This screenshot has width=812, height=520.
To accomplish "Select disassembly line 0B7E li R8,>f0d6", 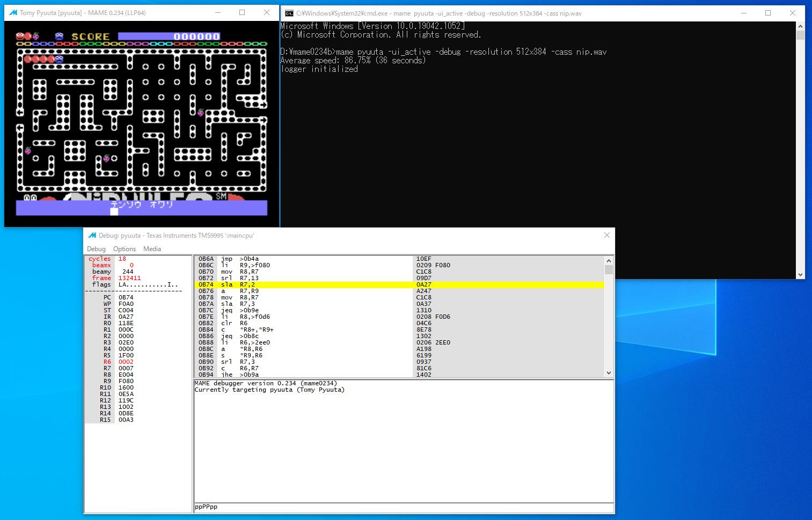I will (x=399, y=317).
